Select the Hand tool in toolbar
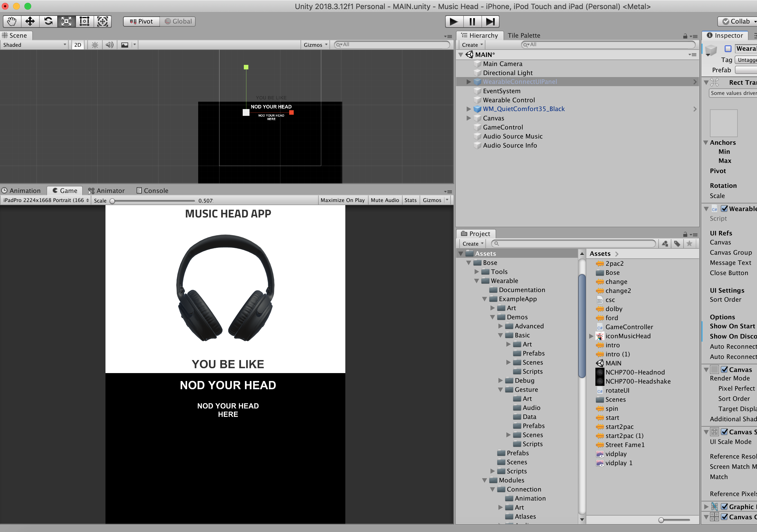The height and width of the screenshot is (532, 757). (12, 22)
